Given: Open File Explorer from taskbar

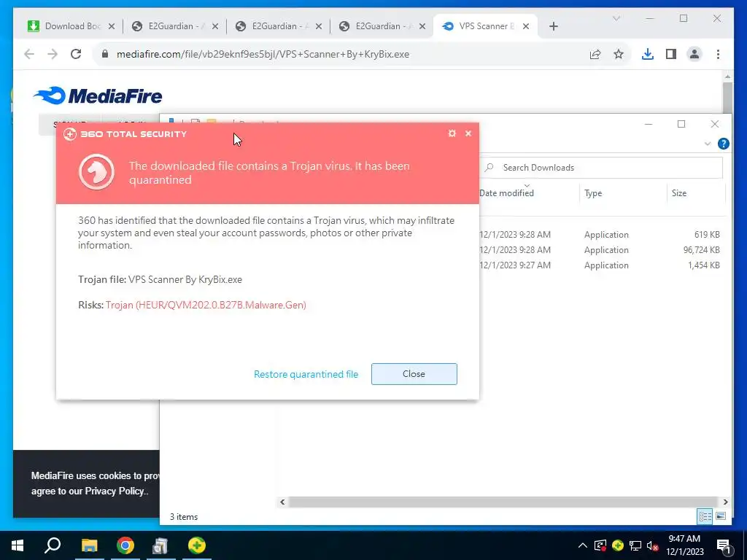Looking at the screenshot, I should (89, 545).
